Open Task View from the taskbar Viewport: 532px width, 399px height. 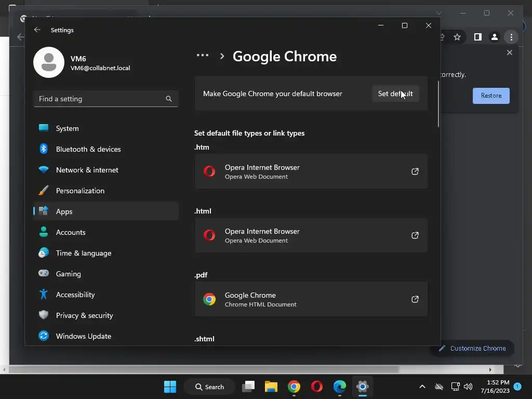coord(248,387)
